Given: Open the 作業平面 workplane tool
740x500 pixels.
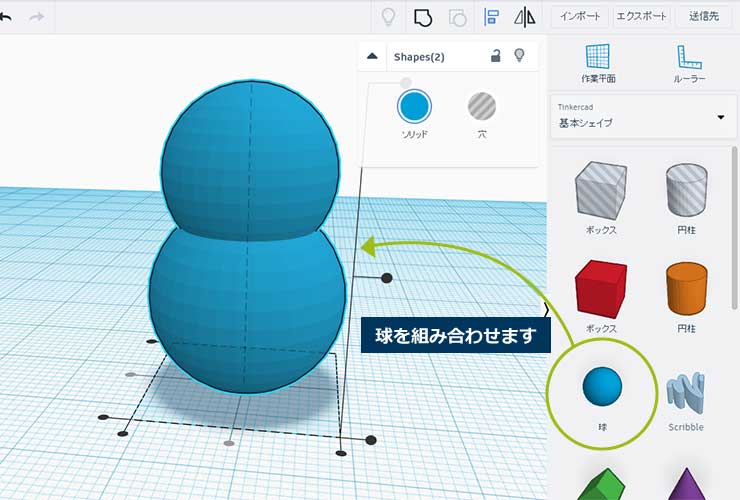Looking at the screenshot, I should (597, 62).
